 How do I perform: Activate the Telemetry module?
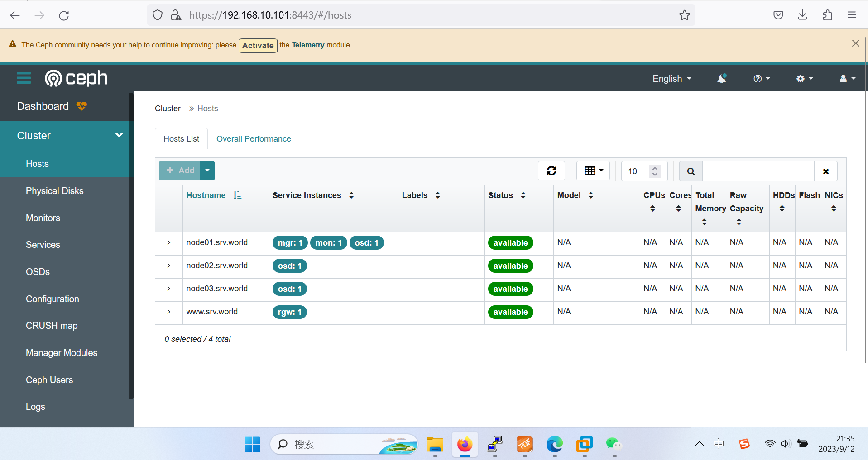point(258,45)
